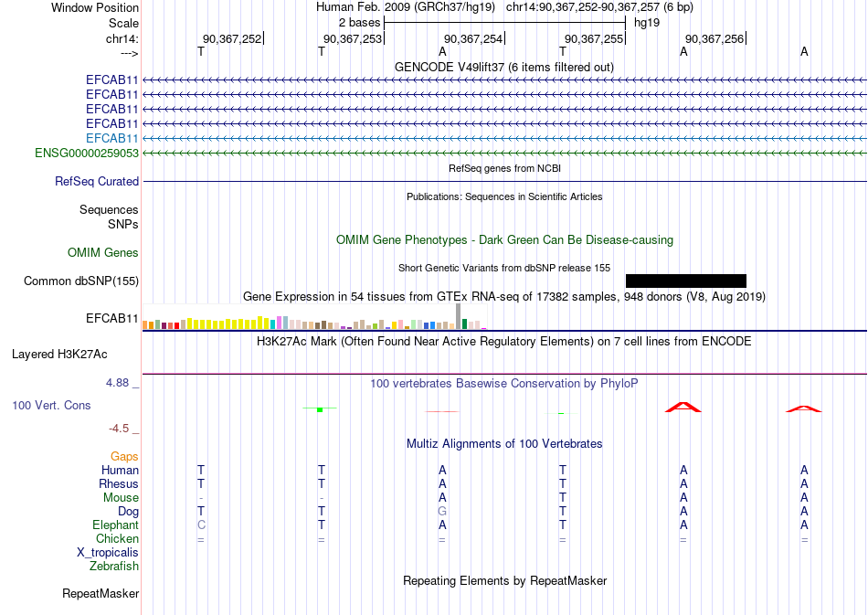Click the Common dbSNP(155) track label
This screenshot has width=868, height=615.
coord(81,281)
